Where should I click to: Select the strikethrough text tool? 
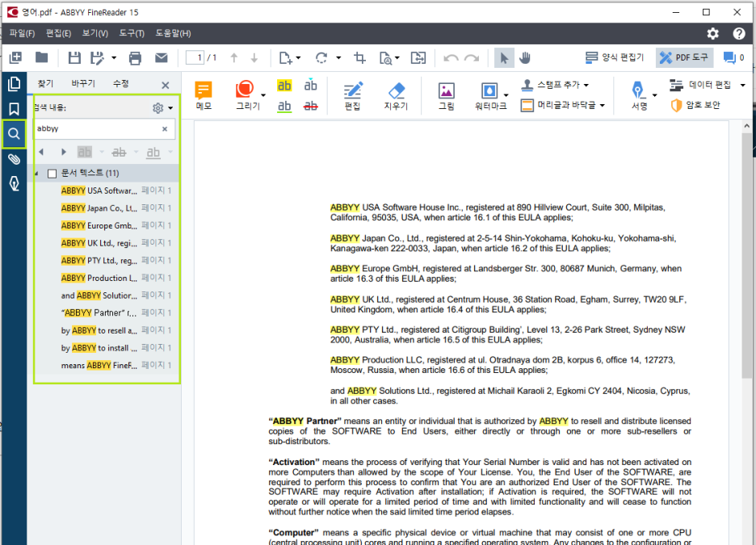[310, 106]
